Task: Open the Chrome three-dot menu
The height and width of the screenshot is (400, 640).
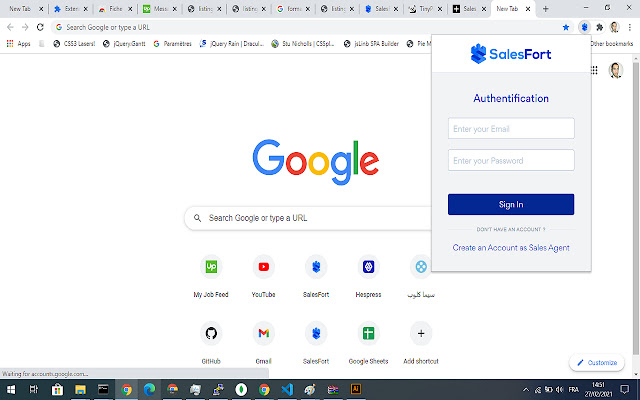Action: [x=630, y=27]
